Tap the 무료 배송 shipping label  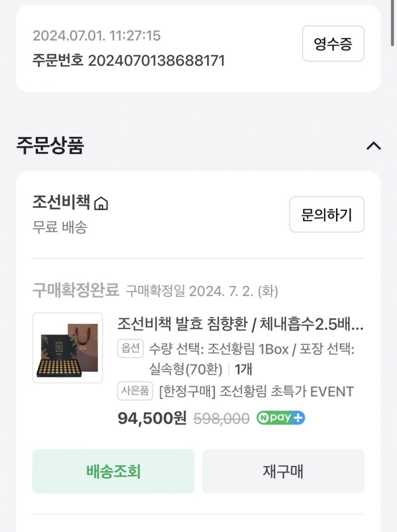click(x=60, y=227)
